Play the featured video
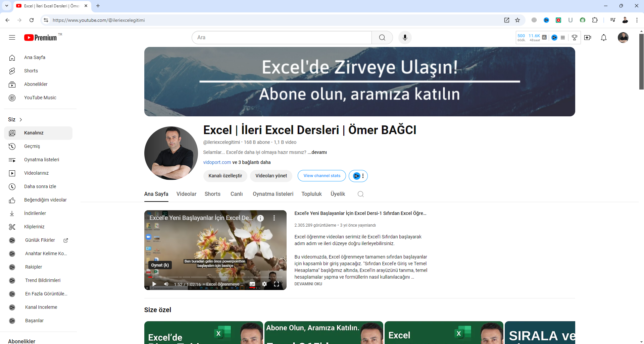 click(154, 284)
